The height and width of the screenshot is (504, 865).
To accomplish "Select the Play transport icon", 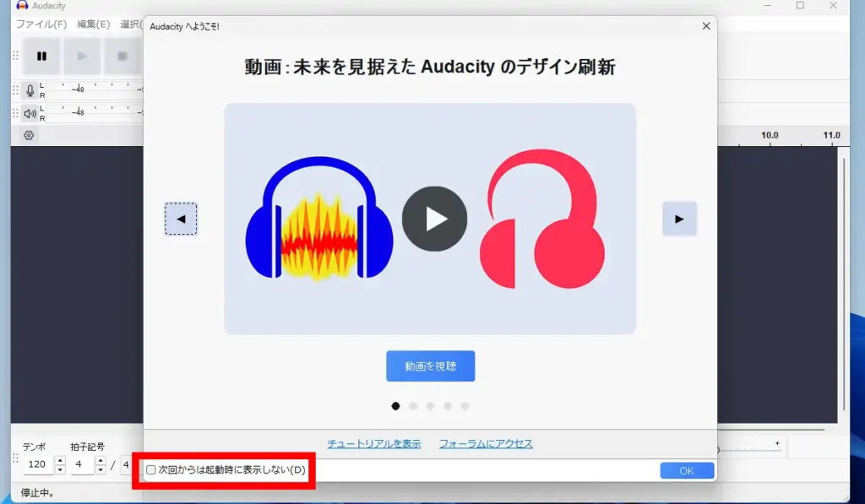I will click(x=81, y=55).
